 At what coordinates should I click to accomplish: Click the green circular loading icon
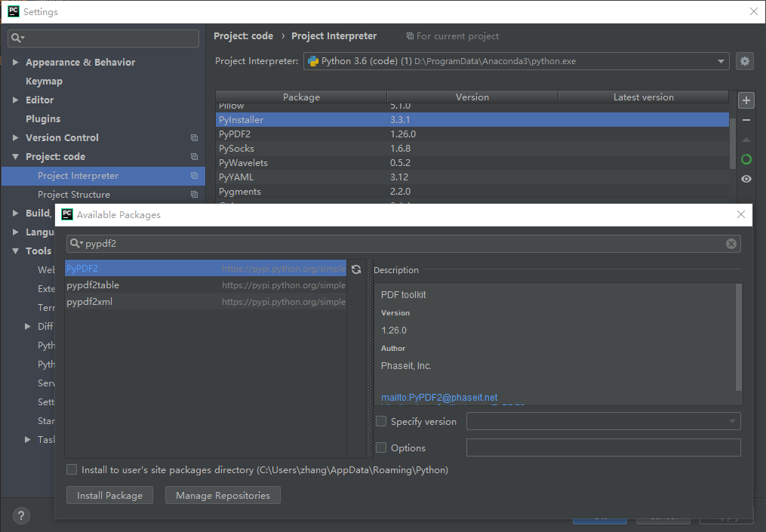point(746,159)
